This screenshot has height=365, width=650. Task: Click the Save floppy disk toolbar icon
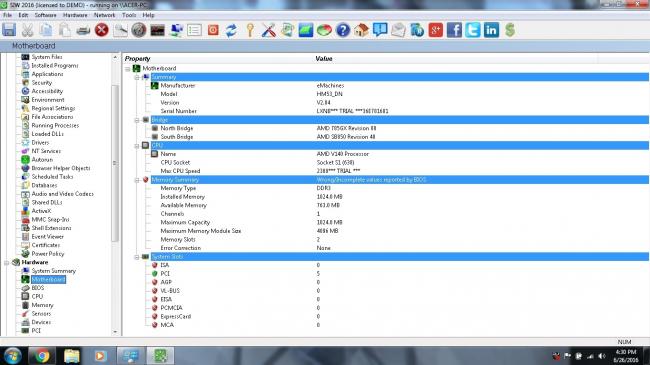[x=9, y=30]
